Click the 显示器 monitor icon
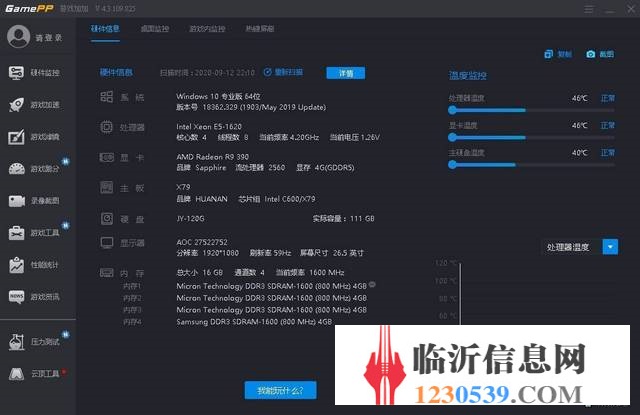The image size is (640, 415). coord(107,243)
